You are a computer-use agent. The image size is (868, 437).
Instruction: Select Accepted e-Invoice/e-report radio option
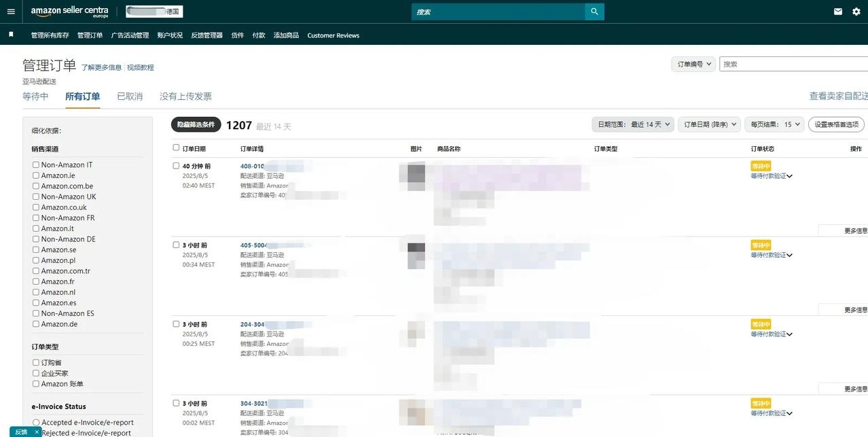click(36, 422)
